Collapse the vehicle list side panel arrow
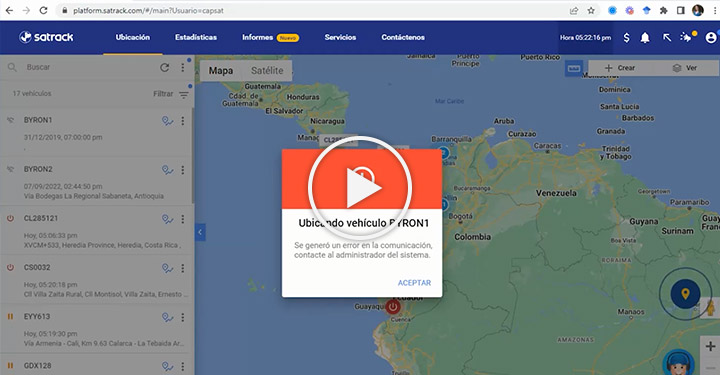The image size is (720, 375). (x=200, y=232)
